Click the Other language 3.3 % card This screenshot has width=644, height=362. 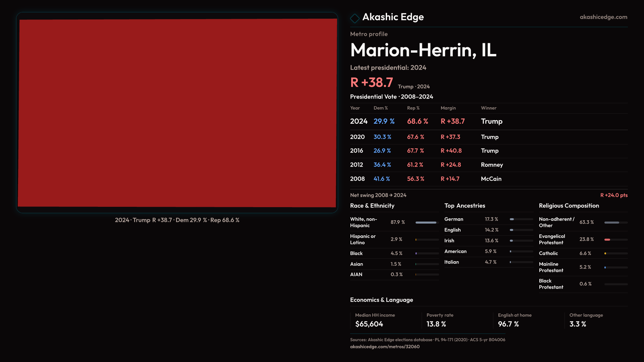coord(597,320)
